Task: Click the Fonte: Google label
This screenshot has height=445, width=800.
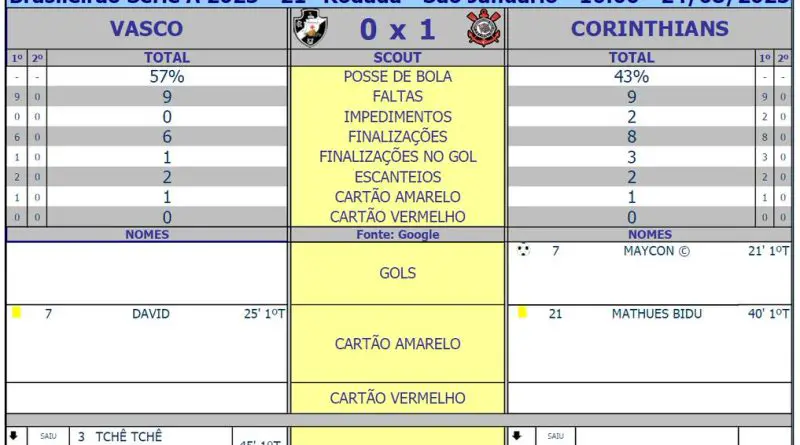Action: point(397,234)
